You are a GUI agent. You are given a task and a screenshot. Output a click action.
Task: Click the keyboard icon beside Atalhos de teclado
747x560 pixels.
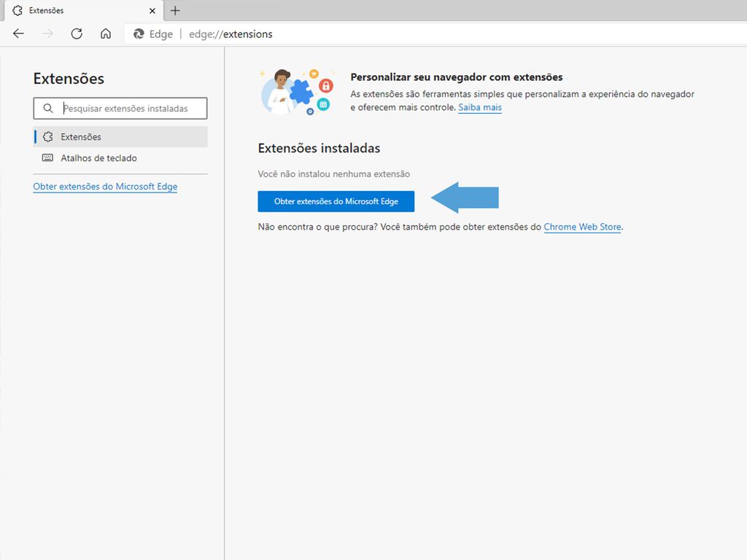point(47,157)
